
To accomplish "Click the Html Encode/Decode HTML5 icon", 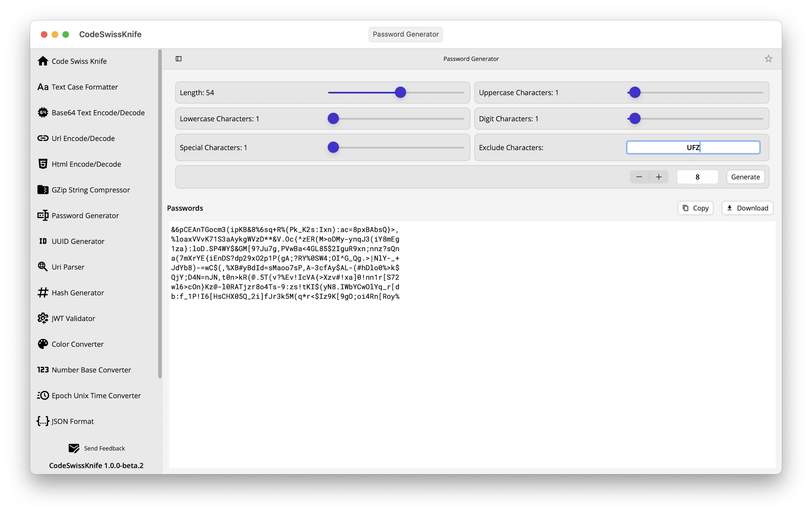I will coord(43,164).
